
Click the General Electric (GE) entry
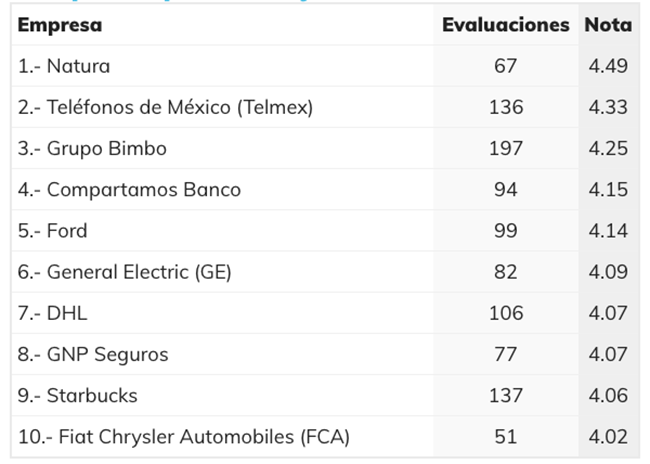[x=125, y=272]
